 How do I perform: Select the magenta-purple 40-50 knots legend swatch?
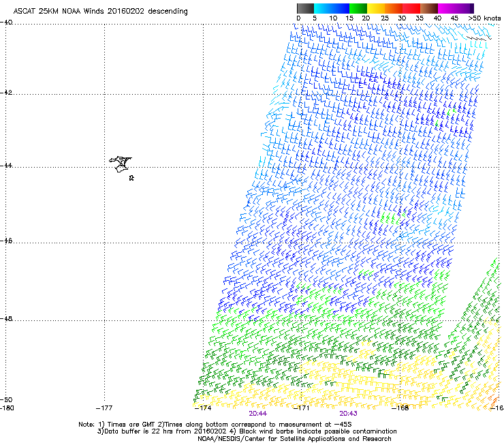click(456, 8)
